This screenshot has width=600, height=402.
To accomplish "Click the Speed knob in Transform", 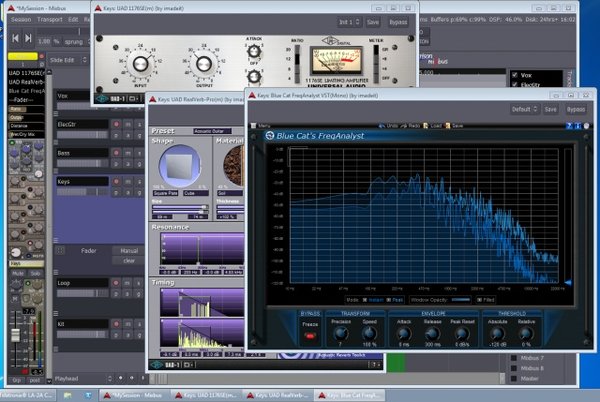I will 369,334.
